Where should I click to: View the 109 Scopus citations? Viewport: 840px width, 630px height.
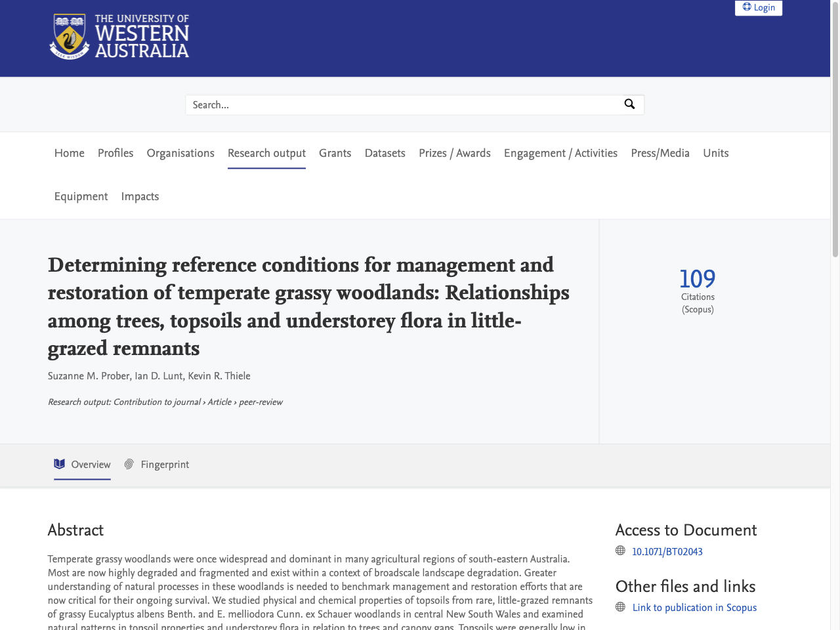coord(698,280)
